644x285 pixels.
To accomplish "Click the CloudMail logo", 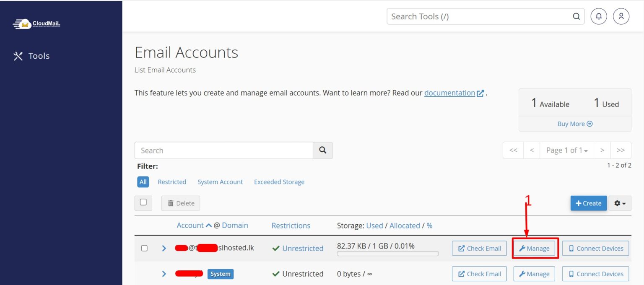I will point(37,24).
